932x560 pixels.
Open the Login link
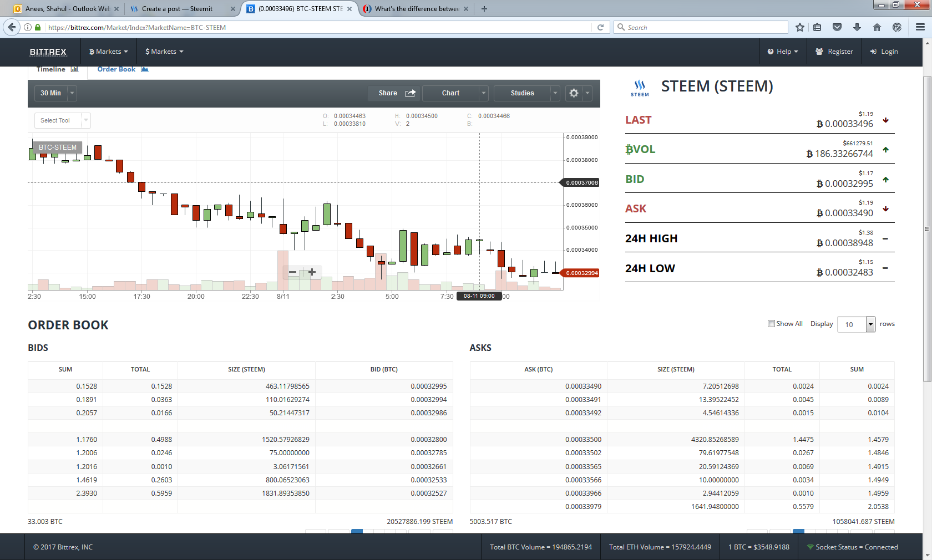pyautogui.click(x=884, y=52)
